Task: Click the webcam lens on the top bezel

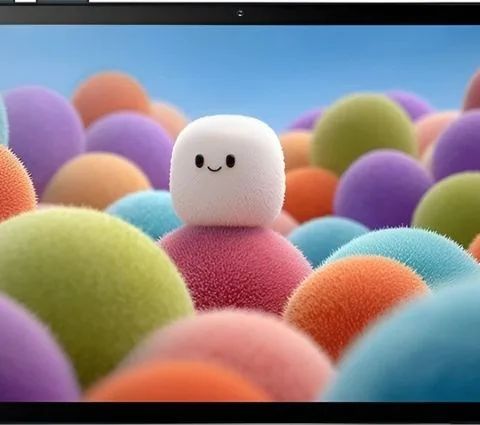Action: [x=240, y=13]
